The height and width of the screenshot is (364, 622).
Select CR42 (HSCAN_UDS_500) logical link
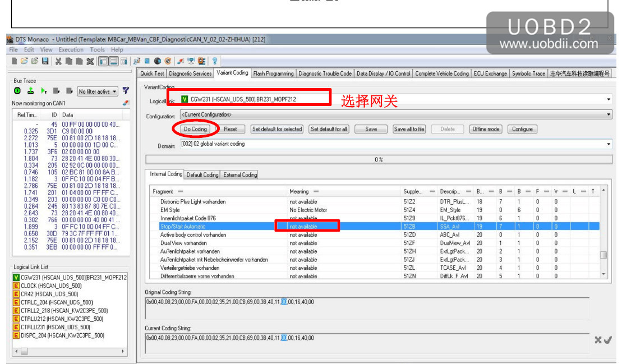click(49, 294)
